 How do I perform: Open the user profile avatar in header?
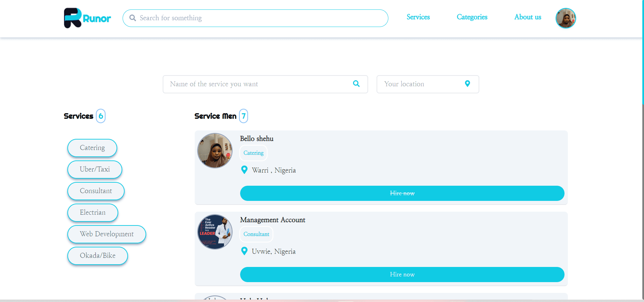click(566, 18)
